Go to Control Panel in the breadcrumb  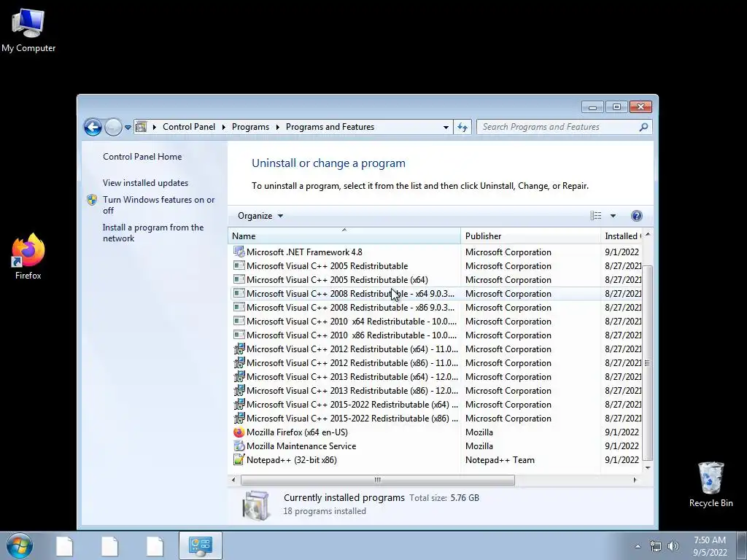tap(189, 127)
